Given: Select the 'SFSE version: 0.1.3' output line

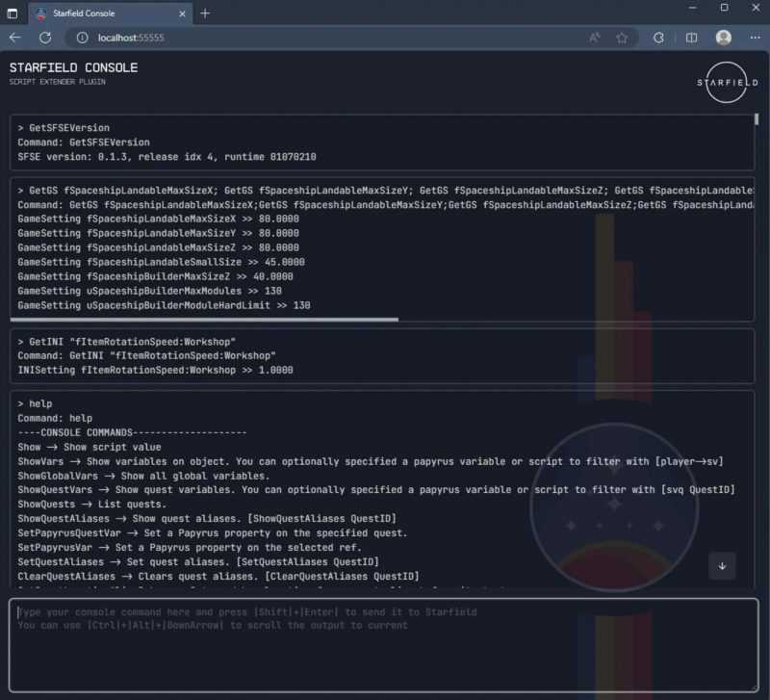Looking at the screenshot, I should 167,157.
